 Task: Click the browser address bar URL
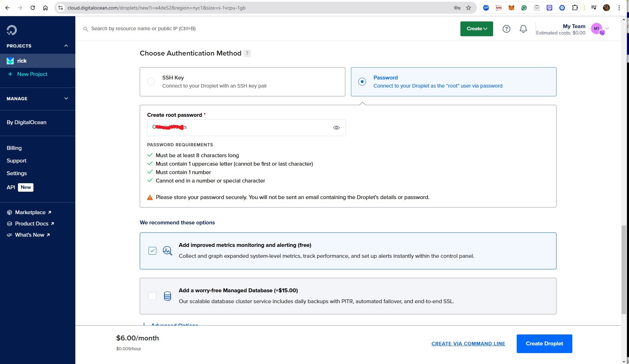click(x=157, y=8)
